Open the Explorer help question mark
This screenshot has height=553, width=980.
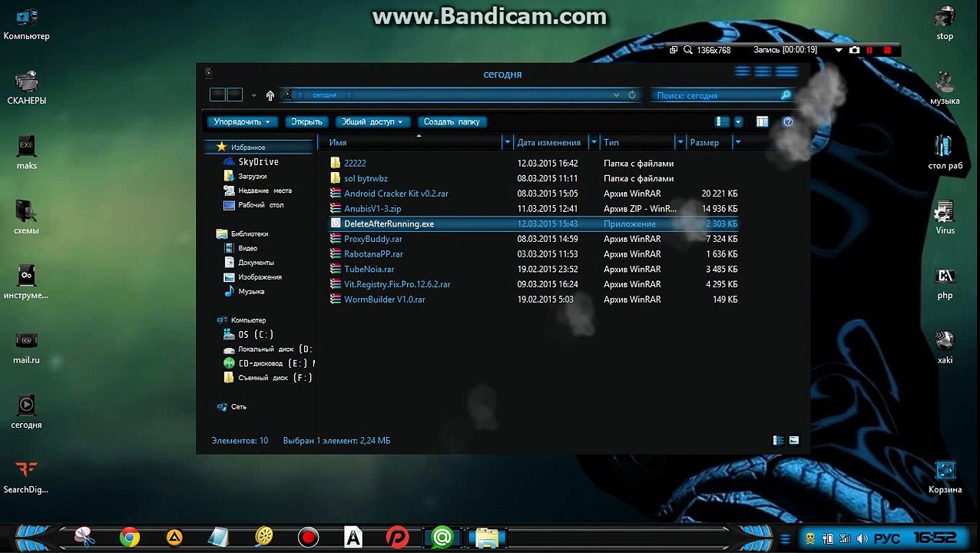pyautogui.click(x=787, y=121)
